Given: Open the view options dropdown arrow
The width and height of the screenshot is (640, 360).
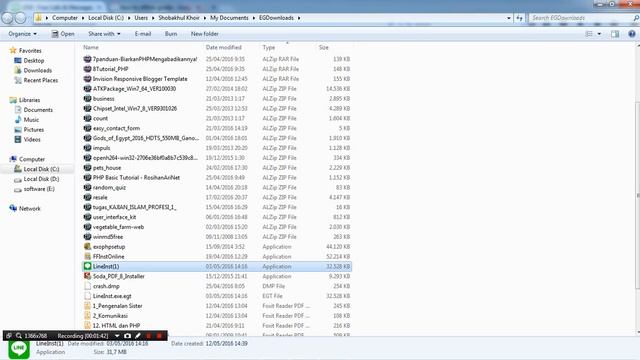Looking at the screenshot, I should click(x=599, y=34).
